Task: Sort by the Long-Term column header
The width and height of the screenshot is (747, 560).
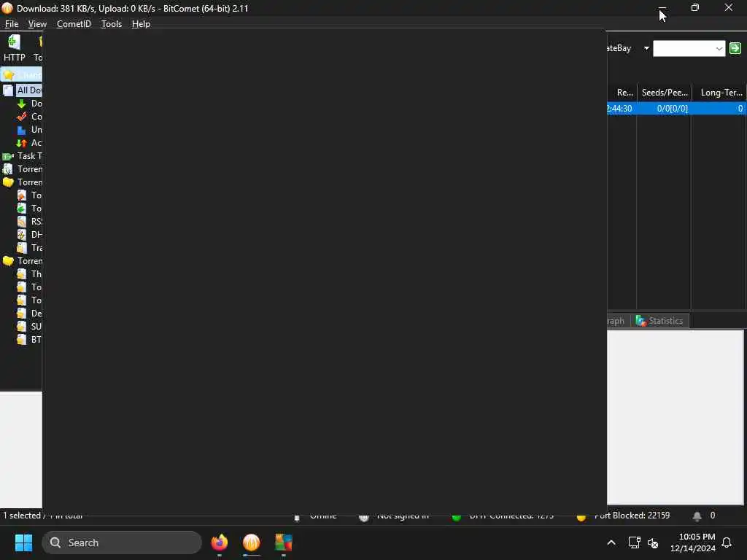Action: pos(719,93)
